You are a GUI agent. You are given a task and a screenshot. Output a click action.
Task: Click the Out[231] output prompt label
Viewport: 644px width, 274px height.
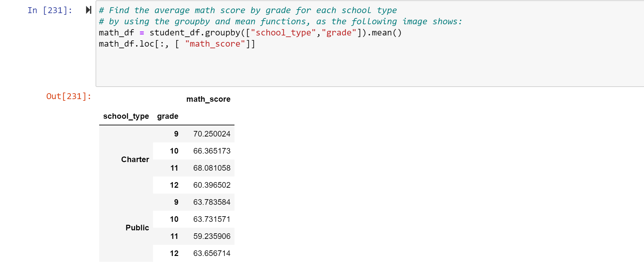[69, 96]
